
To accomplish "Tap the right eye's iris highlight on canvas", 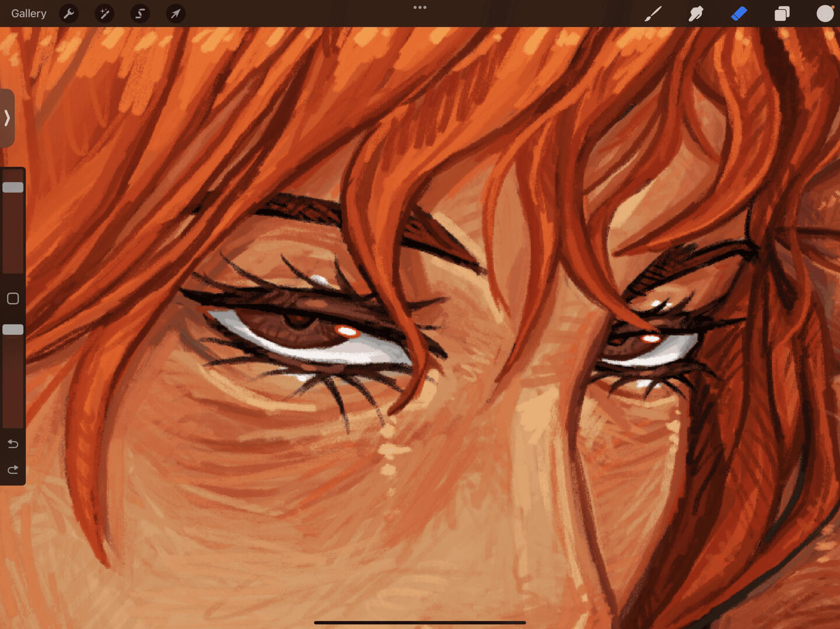I will 650,339.
